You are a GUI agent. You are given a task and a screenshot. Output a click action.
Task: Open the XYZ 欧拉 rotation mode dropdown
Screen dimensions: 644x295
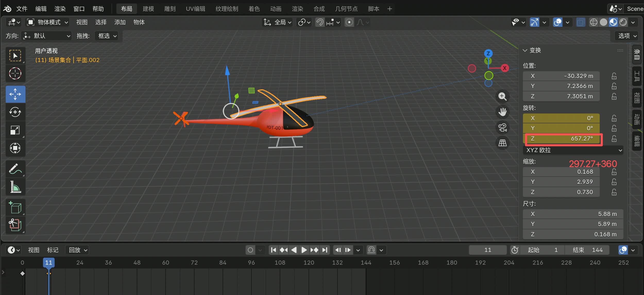[x=573, y=150]
